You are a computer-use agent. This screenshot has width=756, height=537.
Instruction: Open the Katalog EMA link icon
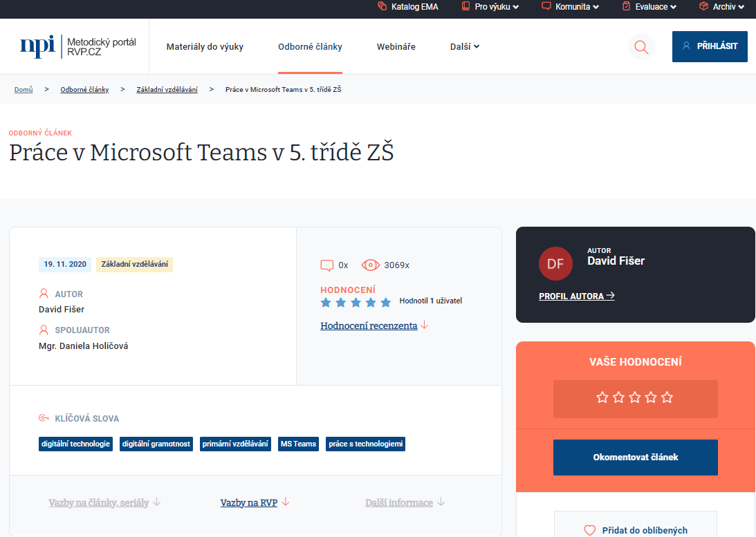(382, 7)
